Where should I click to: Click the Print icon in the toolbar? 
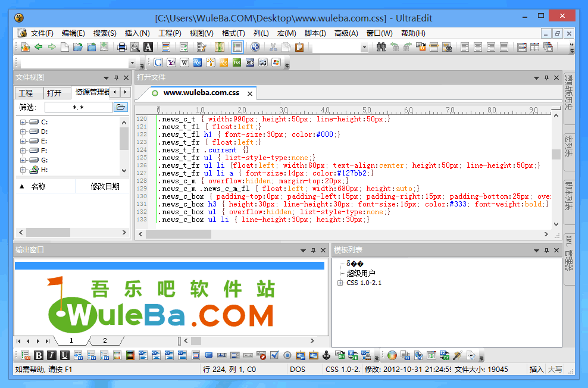click(121, 47)
